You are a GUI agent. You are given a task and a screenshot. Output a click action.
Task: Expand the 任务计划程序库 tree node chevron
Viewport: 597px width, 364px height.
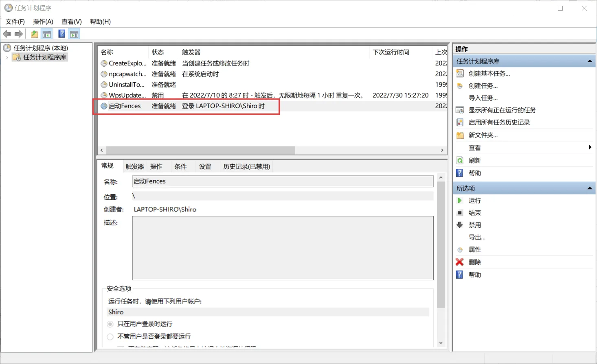coord(7,57)
